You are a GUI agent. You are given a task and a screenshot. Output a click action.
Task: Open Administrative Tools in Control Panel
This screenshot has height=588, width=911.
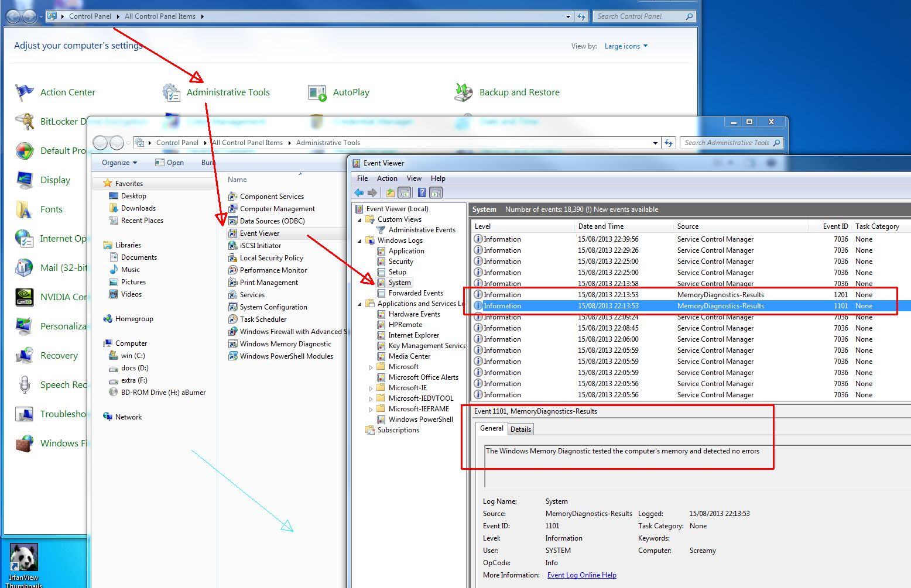click(x=228, y=92)
